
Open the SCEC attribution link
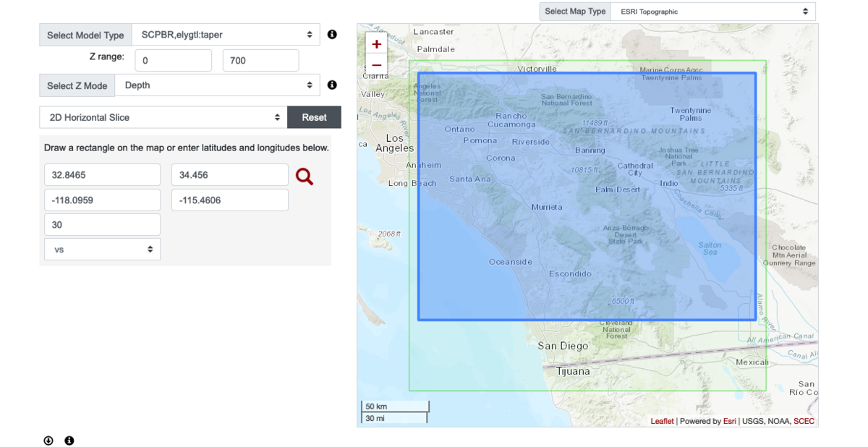tap(804, 421)
